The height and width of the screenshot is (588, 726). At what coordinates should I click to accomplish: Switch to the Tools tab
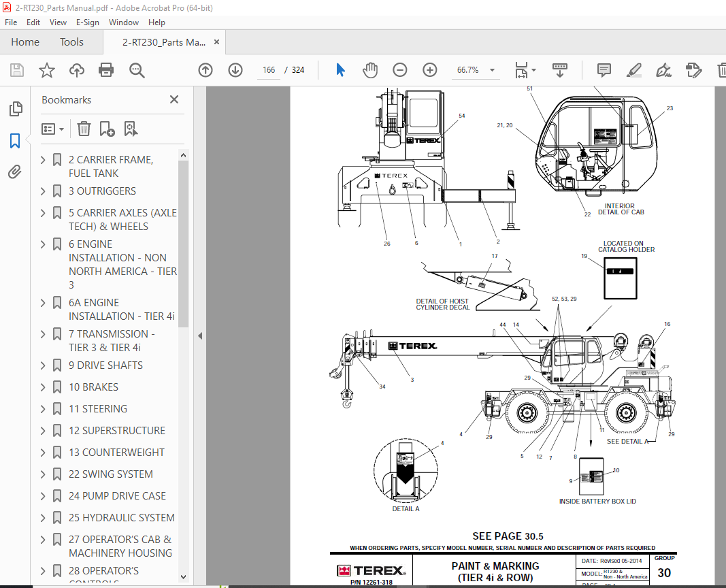click(71, 42)
